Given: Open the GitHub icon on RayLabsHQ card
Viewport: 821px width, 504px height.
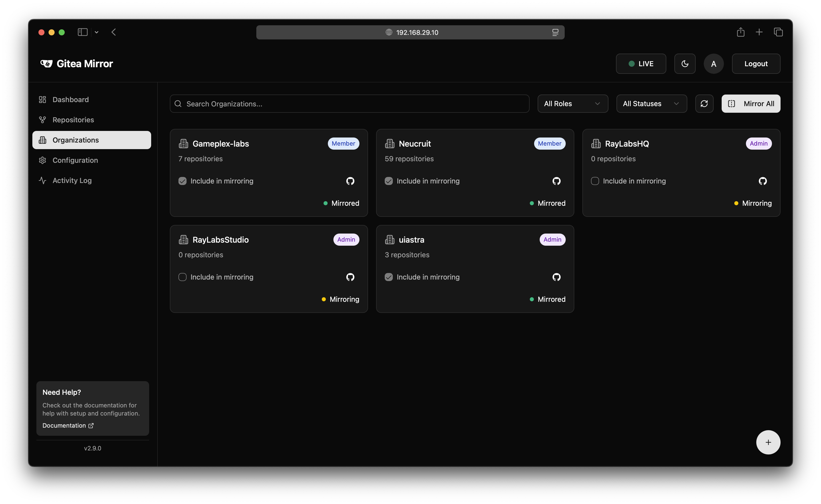Looking at the screenshot, I should (x=762, y=181).
